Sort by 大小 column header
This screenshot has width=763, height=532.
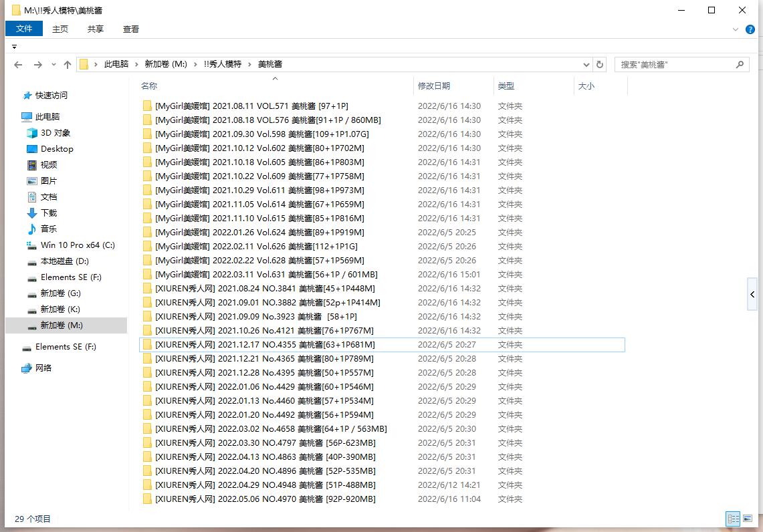pos(586,86)
